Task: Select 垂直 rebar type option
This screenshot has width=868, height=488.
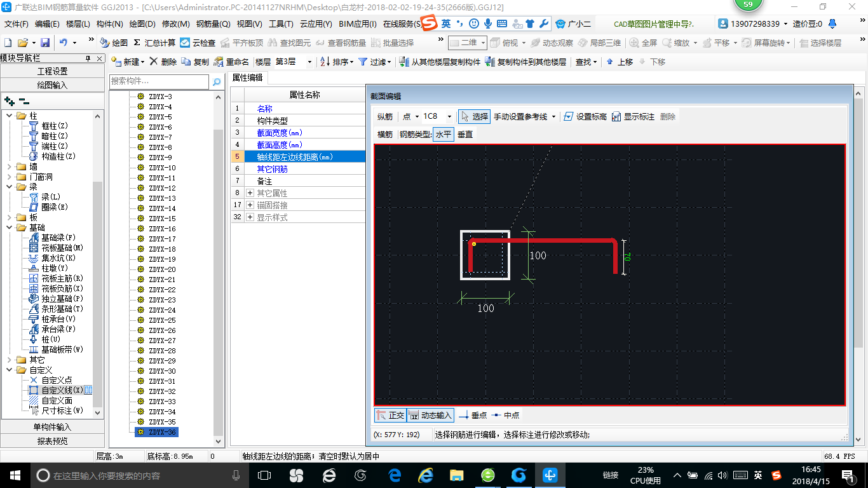Action: (x=465, y=135)
